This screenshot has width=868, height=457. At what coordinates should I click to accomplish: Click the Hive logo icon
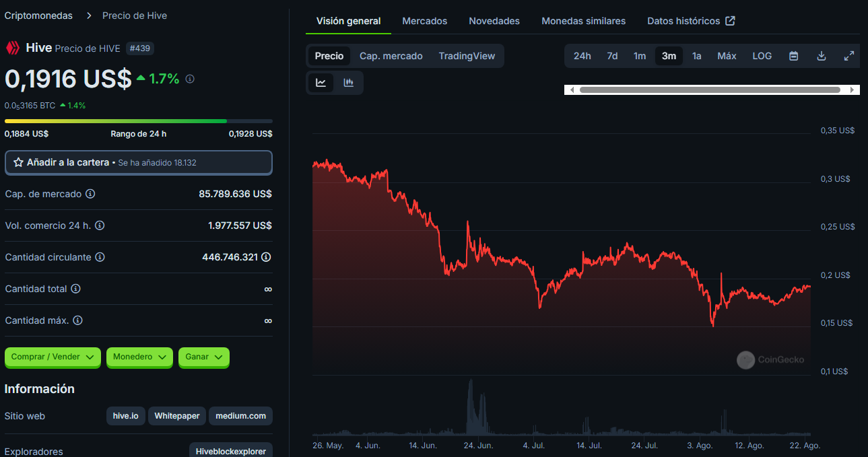pos(12,48)
